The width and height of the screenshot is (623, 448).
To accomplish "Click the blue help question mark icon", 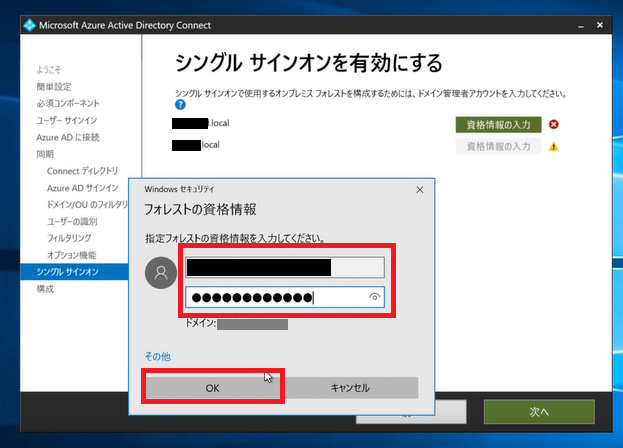I will point(180,104).
